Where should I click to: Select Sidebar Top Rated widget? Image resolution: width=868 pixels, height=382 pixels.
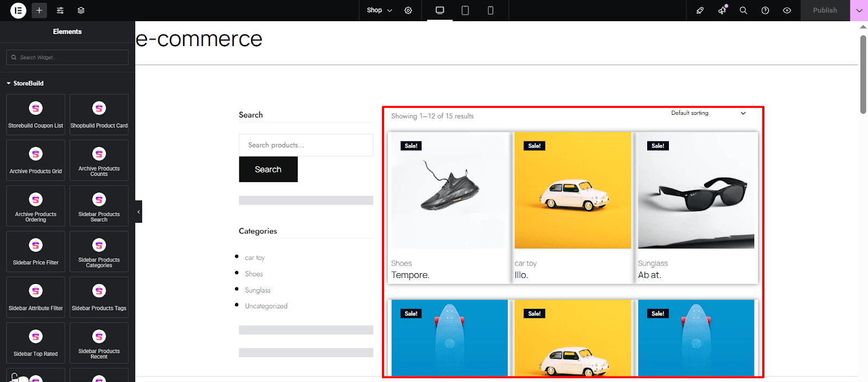36,343
